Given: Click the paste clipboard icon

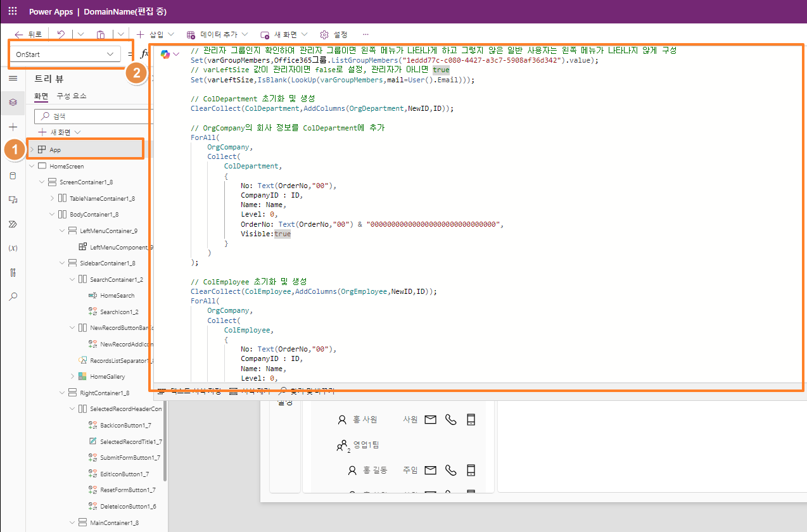Looking at the screenshot, I should [101, 34].
